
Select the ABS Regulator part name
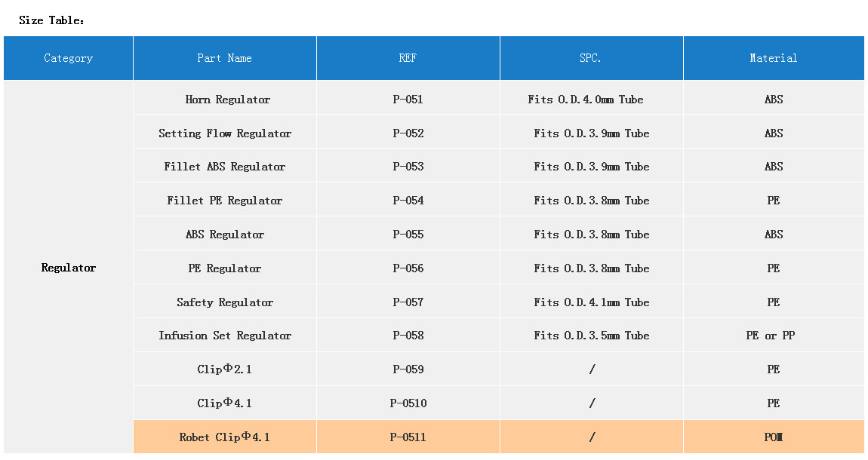[225, 235]
